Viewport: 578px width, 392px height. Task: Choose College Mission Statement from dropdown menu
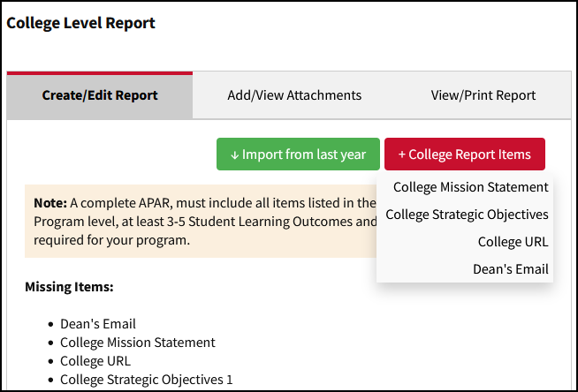point(470,187)
